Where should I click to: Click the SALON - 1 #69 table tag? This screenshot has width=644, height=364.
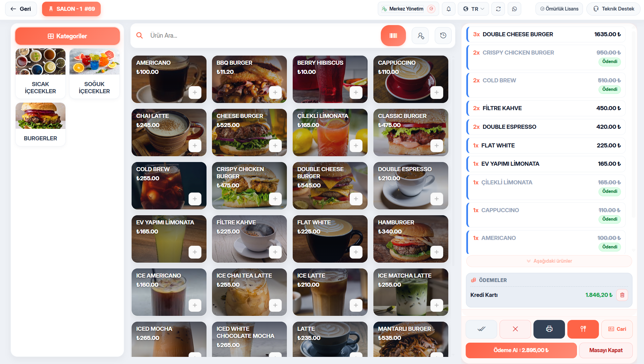coord(71,9)
